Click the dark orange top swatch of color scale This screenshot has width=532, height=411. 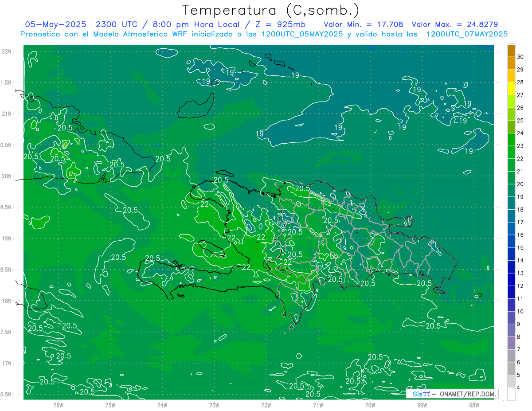[x=511, y=51]
